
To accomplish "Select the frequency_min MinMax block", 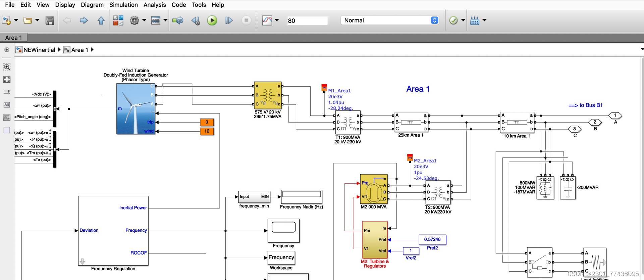I will (x=254, y=197).
